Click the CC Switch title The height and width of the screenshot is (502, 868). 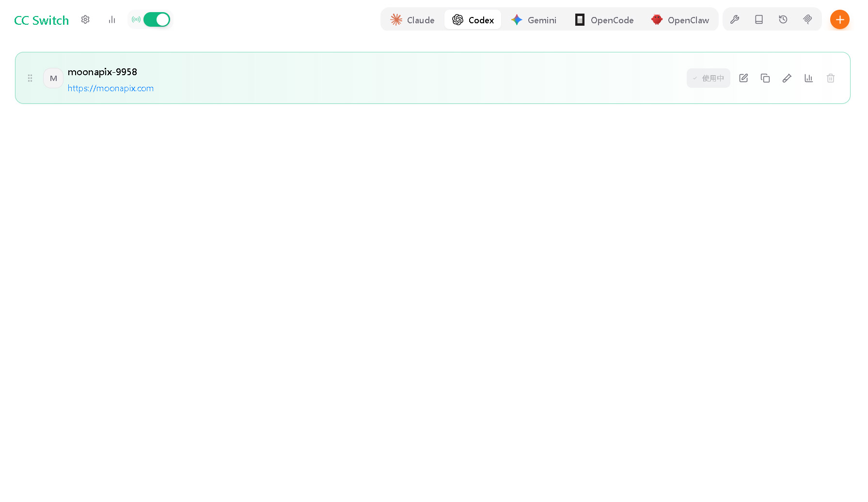click(42, 20)
